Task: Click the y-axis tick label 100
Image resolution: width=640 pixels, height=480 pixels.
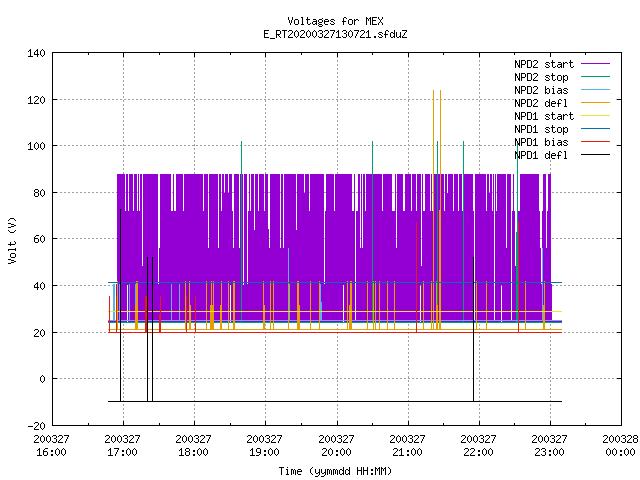Action: (36, 146)
